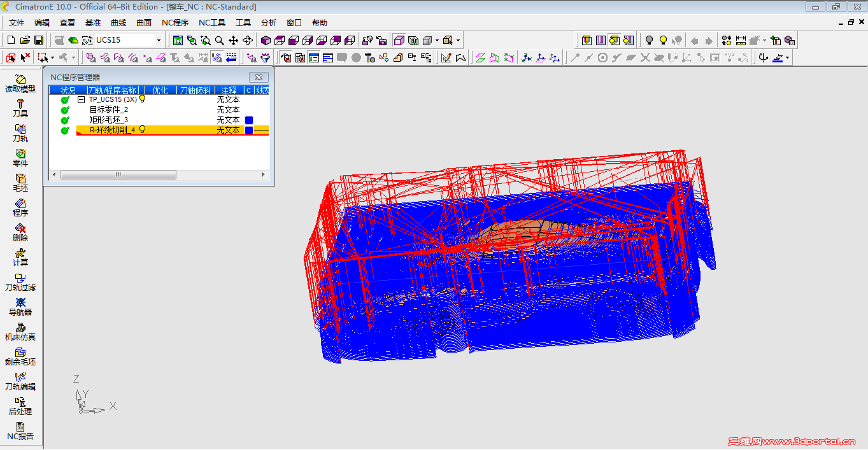The image size is (868, 450).
Task: Click the 删除 delete sidebar icon
Action: pyautogui.click(x=20, y=233)
